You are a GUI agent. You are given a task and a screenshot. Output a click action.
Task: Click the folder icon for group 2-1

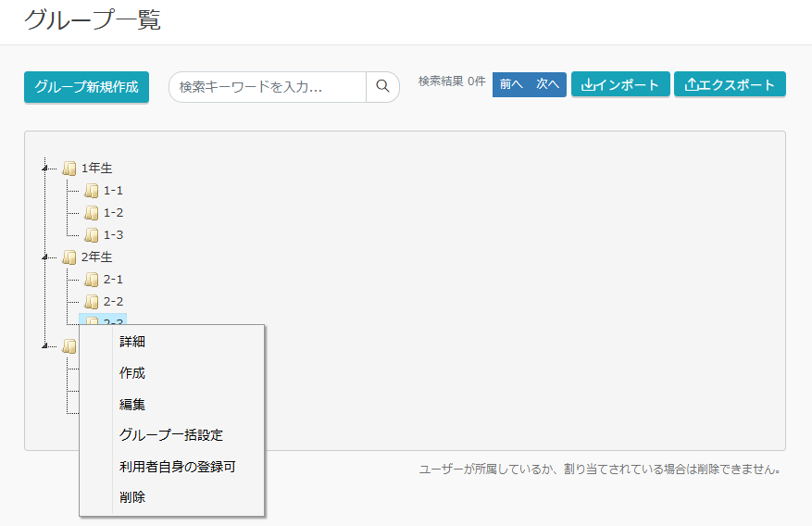pos(92,280)
